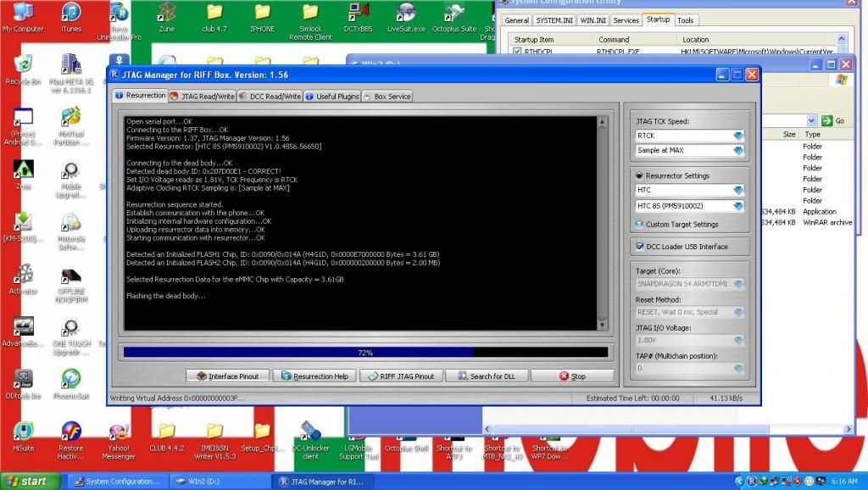Launch the DCTxBB5 shortcut

pos(358,17)
